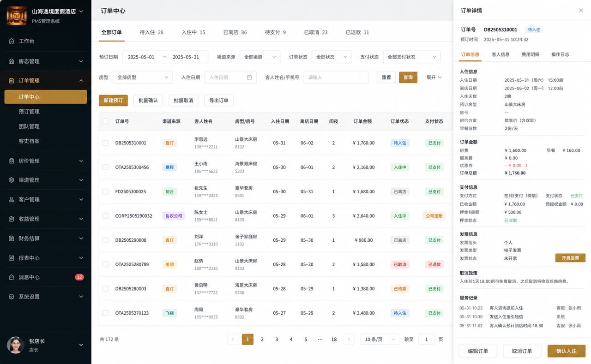Check the CORP2505290032 row checkbox
Screen dimensions: 591x364
105,216
